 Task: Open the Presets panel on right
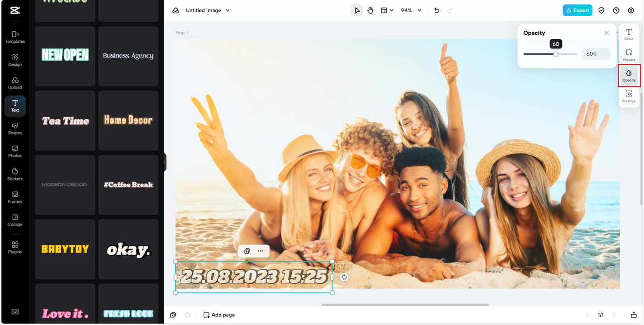[629, 55]
